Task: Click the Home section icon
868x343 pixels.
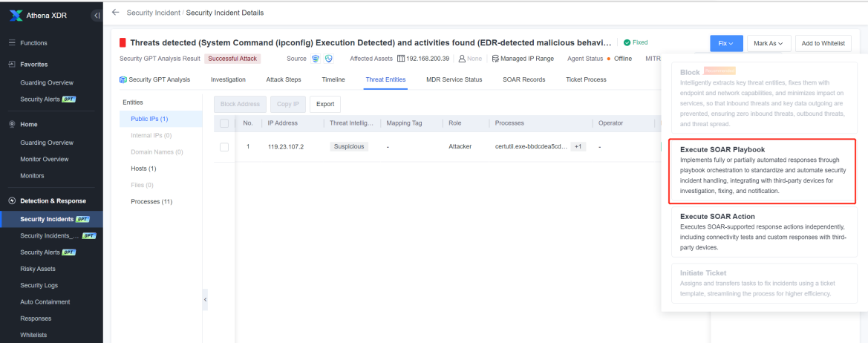Action: tap(12, 125)
